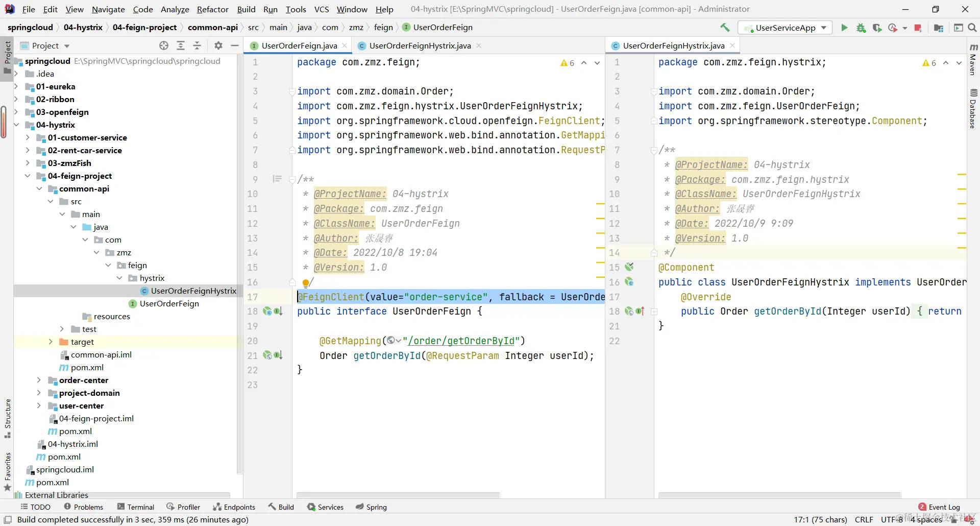Open the warnings indicator in the left editor
Viewport: 980px width, 526px height.
[567, 63]
